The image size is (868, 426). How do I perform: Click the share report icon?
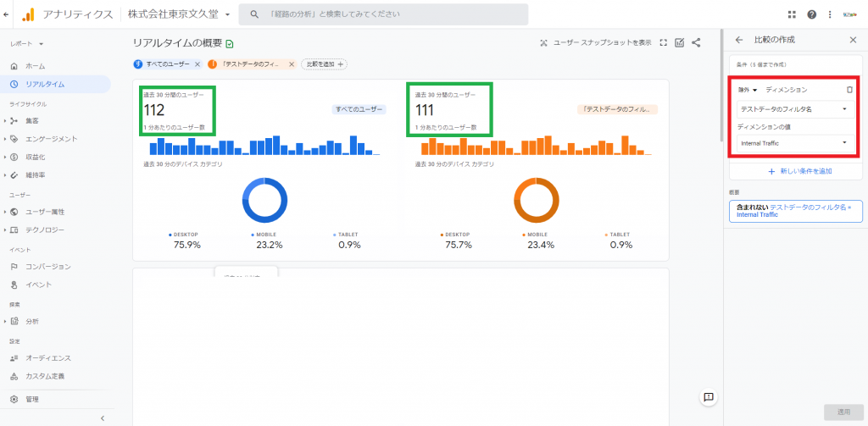(x=696, y=42)
